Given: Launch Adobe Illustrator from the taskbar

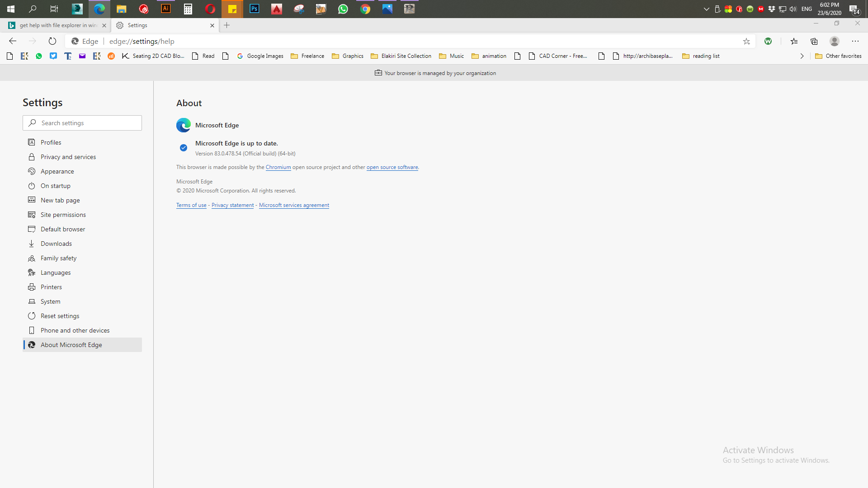Looking at the screenshot, I should (x=166, y=9).
